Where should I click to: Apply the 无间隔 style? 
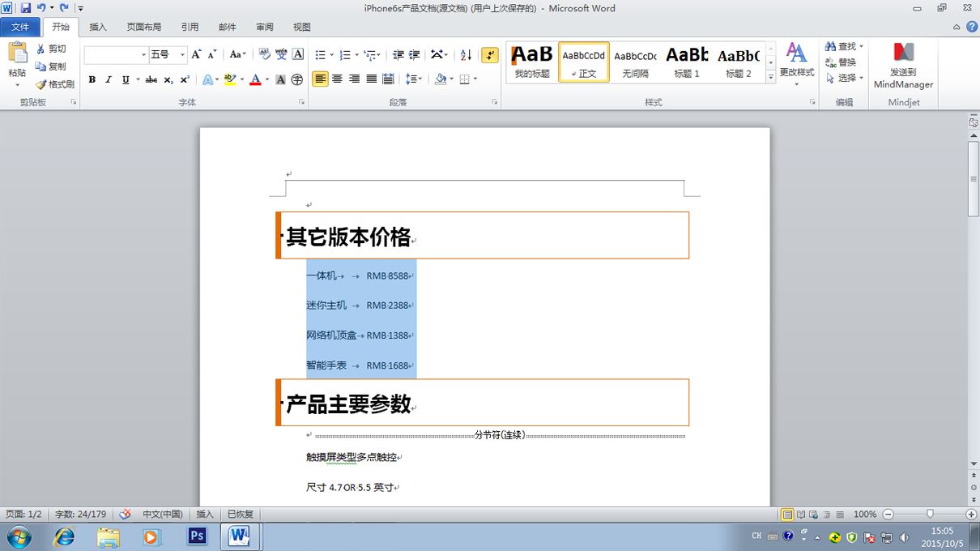(635, 62)
